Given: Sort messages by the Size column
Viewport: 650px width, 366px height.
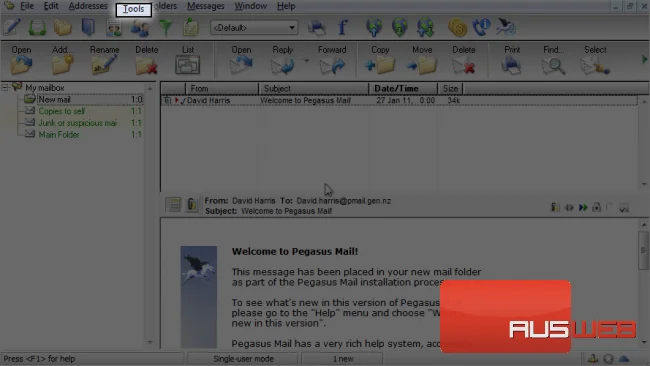Looking at the screenshot, I should click(450, 88).
